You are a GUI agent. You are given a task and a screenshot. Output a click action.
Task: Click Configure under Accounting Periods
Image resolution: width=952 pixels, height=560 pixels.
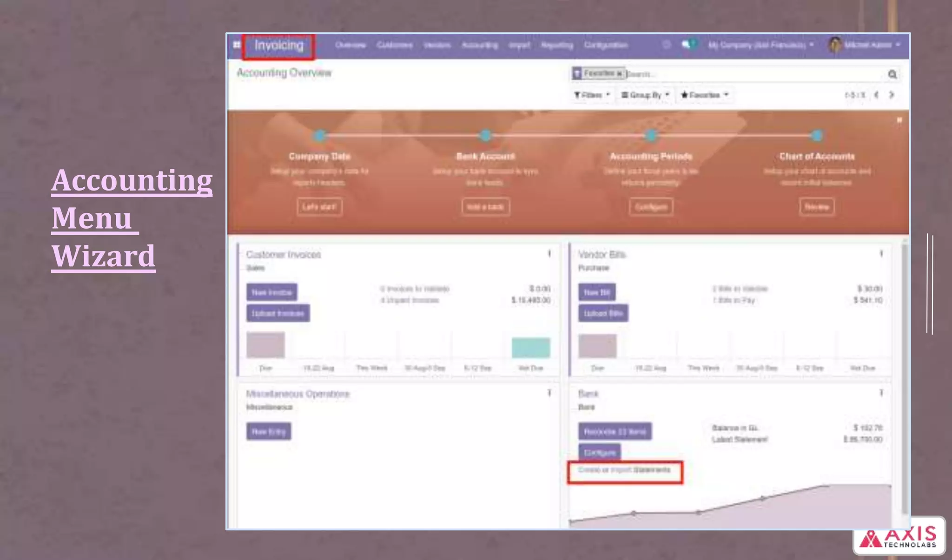[651, 207]
